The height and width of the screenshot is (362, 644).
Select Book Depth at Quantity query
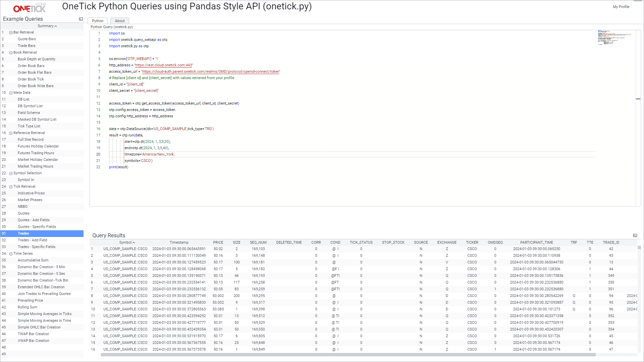click(x=37, y=59)
